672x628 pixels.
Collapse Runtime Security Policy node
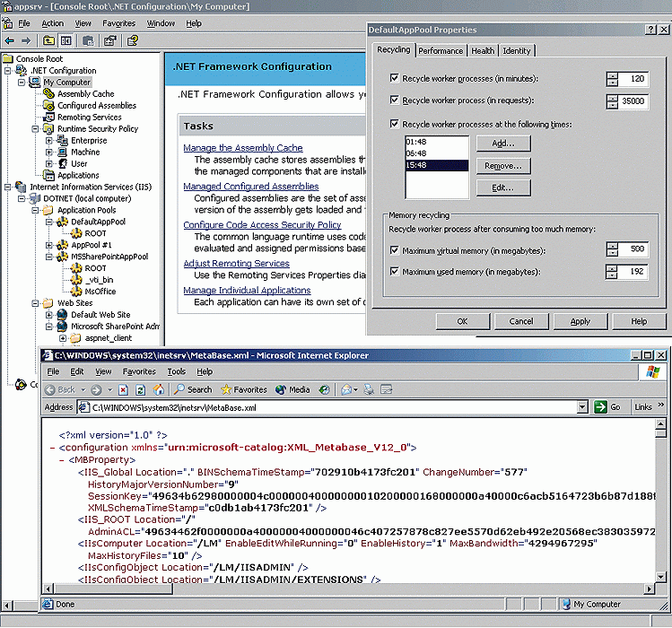coord(35,128)
